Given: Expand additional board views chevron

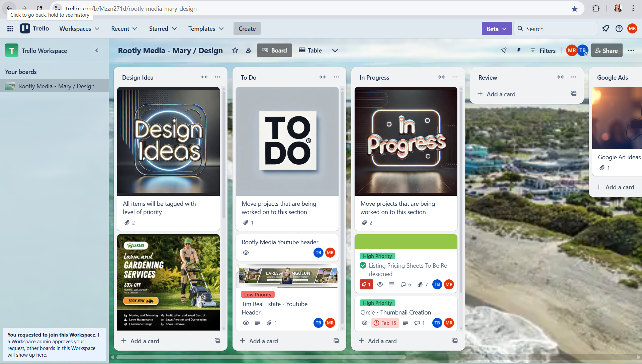Looking at the screenshot, I should [335, 51].
